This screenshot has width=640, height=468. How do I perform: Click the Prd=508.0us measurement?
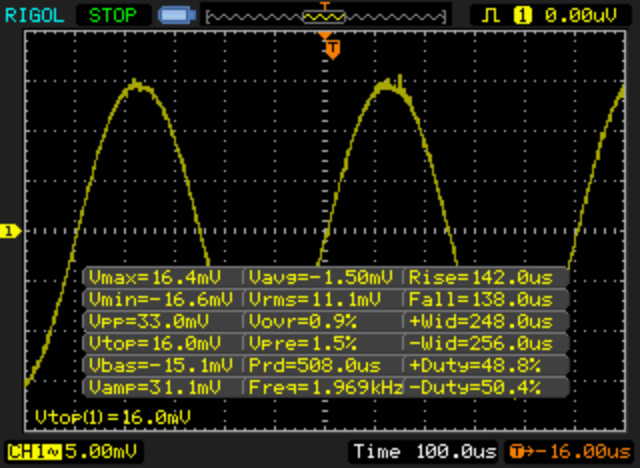315,365
